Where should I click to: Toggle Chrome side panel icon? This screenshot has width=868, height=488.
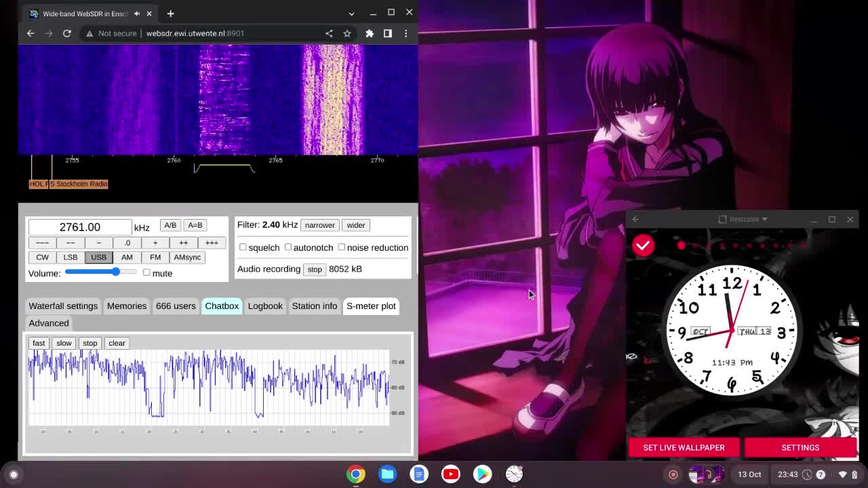point(388,33)
